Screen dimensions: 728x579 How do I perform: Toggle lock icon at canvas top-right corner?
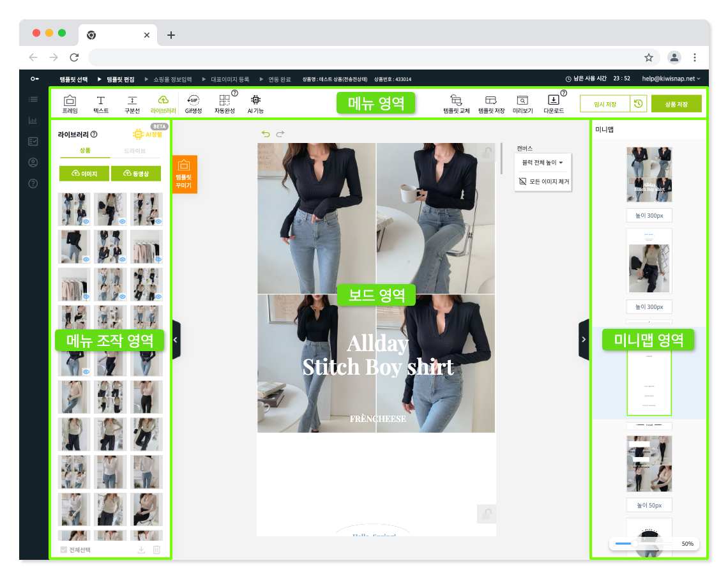[487, 152]
